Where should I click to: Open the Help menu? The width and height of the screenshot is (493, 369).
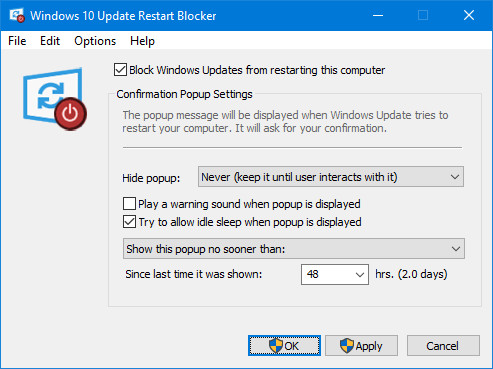coord(142,41)
